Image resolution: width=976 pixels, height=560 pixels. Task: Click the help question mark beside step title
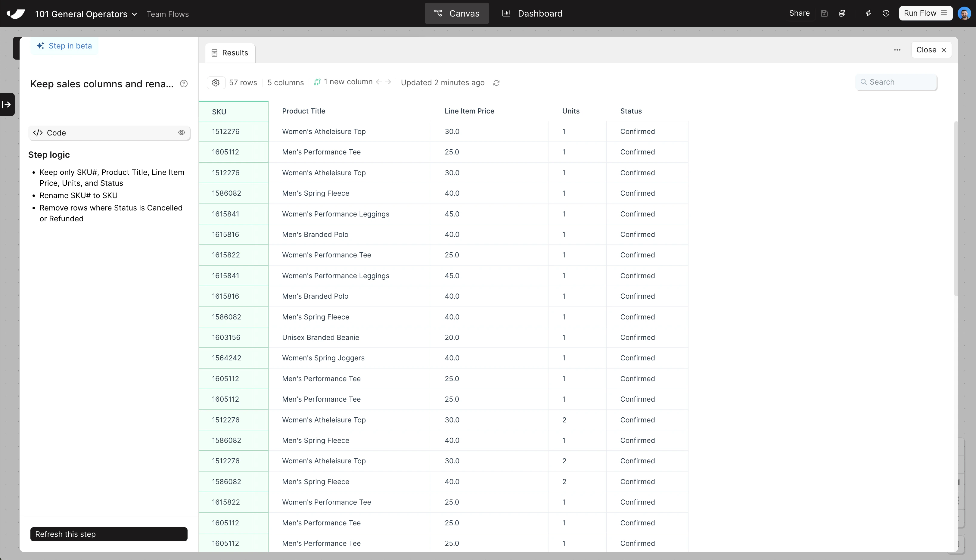(x=184, y=83)
